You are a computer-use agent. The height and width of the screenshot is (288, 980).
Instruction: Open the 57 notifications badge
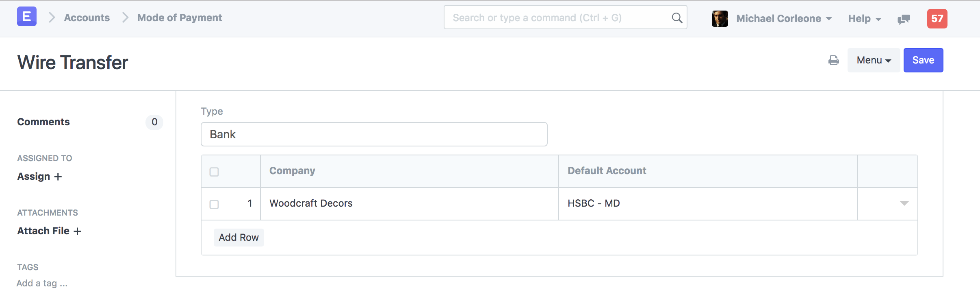tap(937, 19)
